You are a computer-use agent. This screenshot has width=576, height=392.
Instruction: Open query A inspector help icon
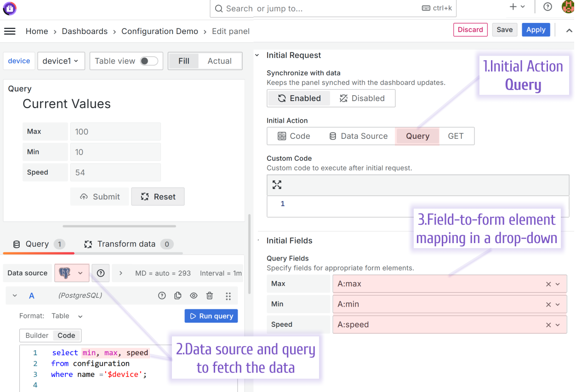(162, 295)
